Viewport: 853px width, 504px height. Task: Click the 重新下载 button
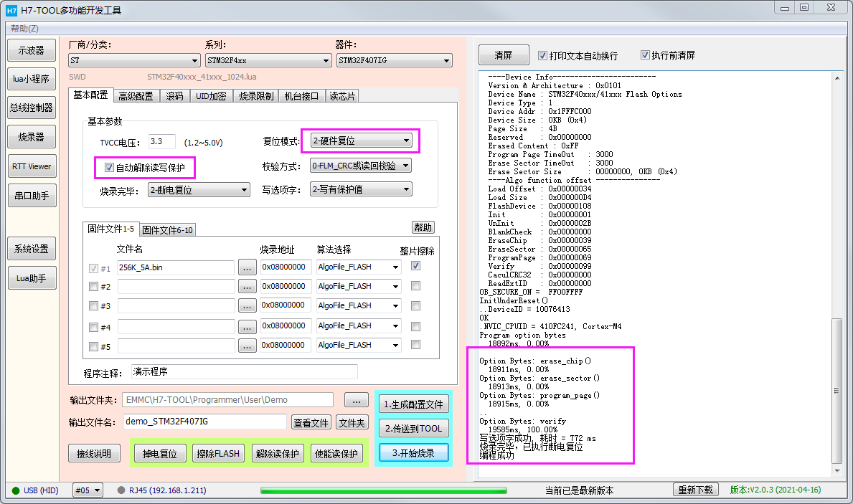(696, 490)
